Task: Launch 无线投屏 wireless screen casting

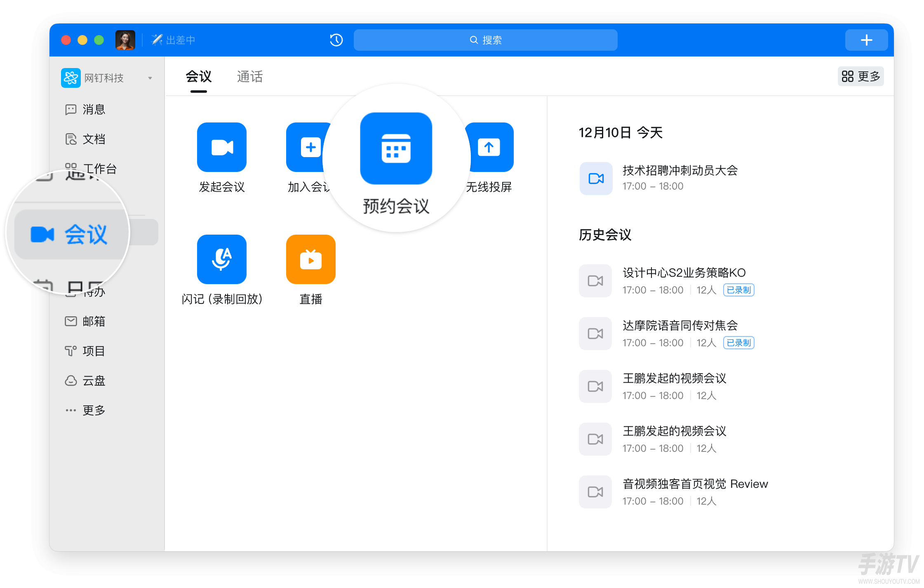Action: click(x=490, y=147)
